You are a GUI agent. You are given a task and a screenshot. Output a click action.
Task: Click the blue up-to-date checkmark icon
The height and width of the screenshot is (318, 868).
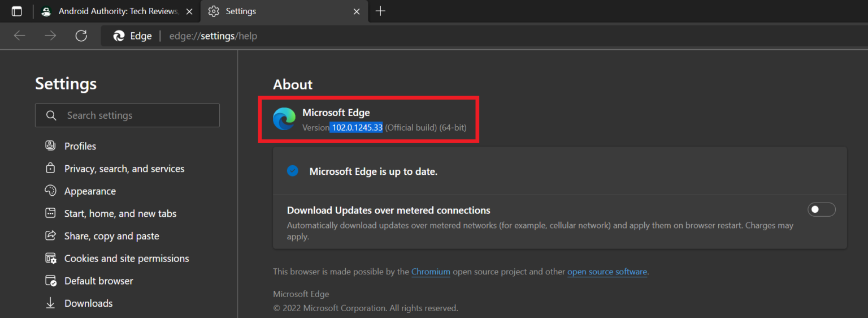(292, 170)
